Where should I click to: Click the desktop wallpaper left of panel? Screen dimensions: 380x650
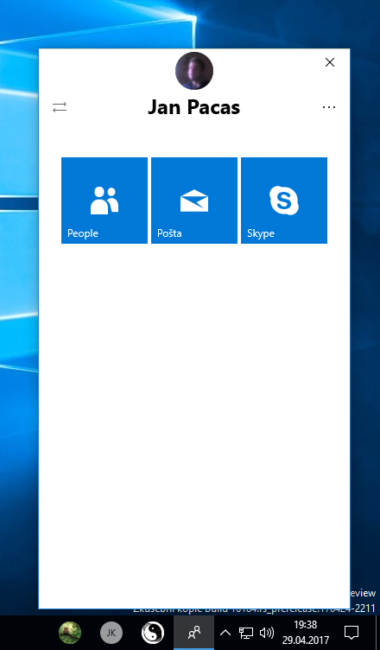[x=19, y=290]
